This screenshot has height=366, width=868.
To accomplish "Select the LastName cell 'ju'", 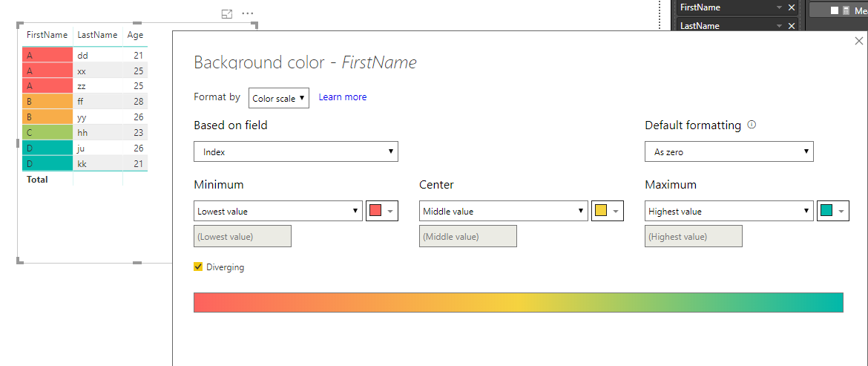I will (97, 148).
